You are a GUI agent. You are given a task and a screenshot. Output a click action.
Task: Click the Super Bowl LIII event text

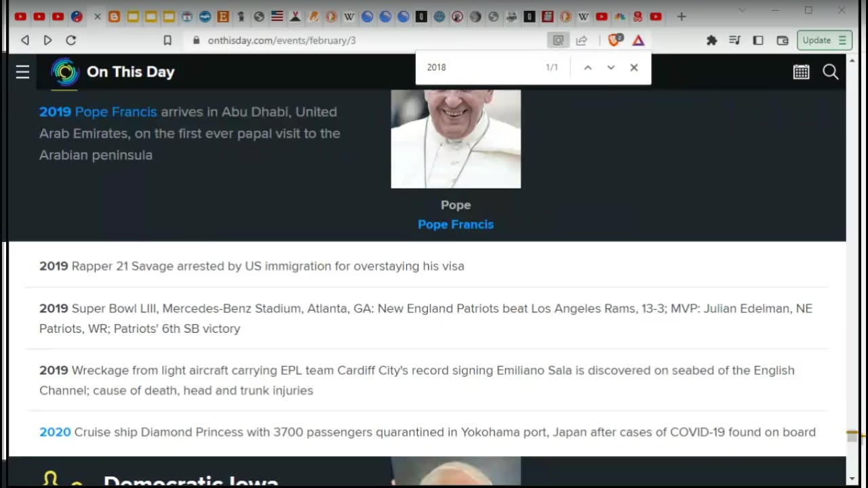coord(426,319)
